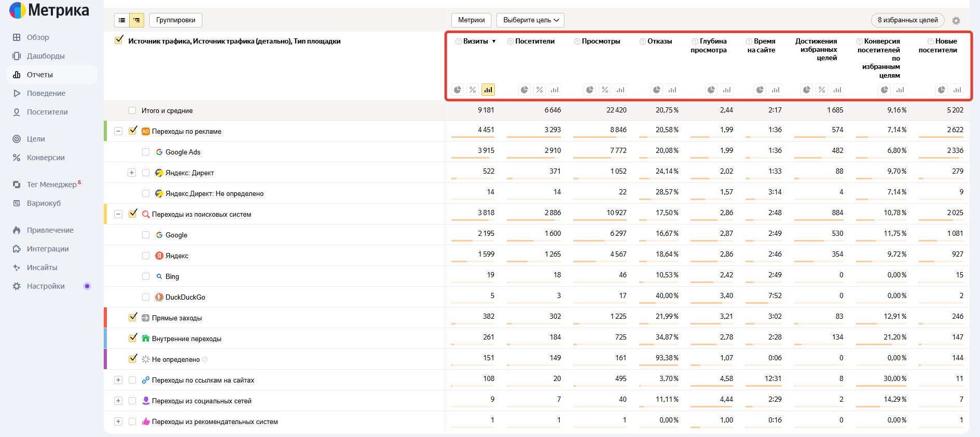The image size is (980, 437).
Task: Select percent icon under Визиты column
Action: click(x=473, y=90)
